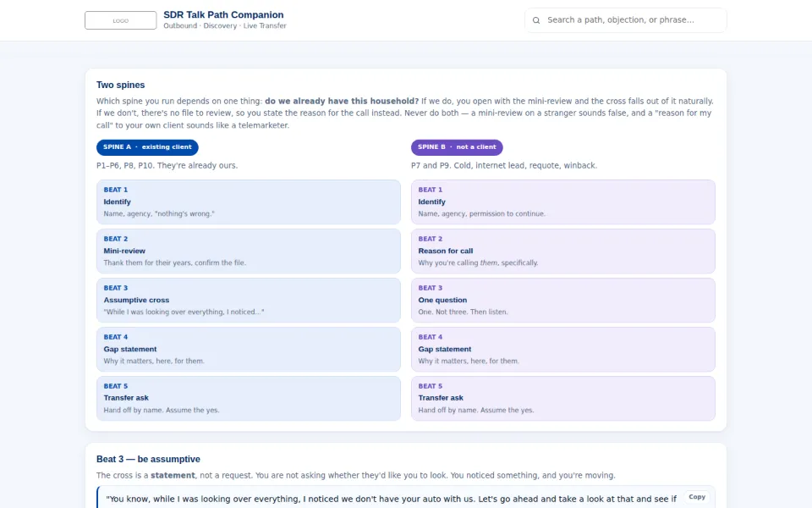Click the Outbound · Discovery · Live Transfer subtitle
The width and height of the screenshot is (812, 508).
pyautogui.click(x=225, y=26)
